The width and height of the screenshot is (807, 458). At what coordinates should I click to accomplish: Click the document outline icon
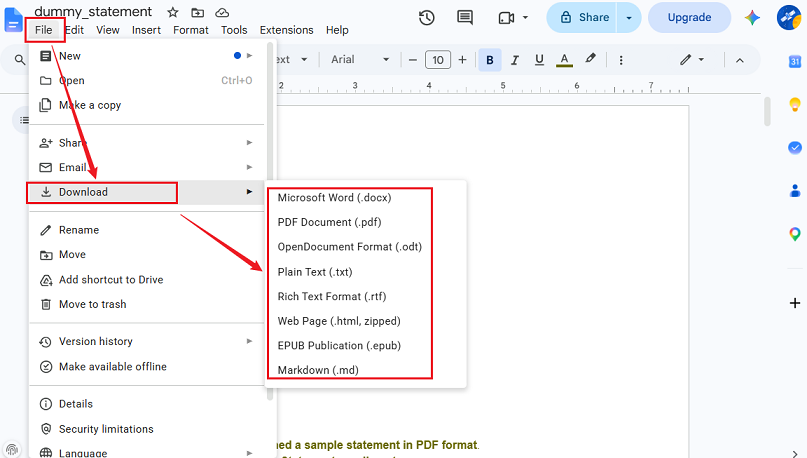(x=24, y=120)
